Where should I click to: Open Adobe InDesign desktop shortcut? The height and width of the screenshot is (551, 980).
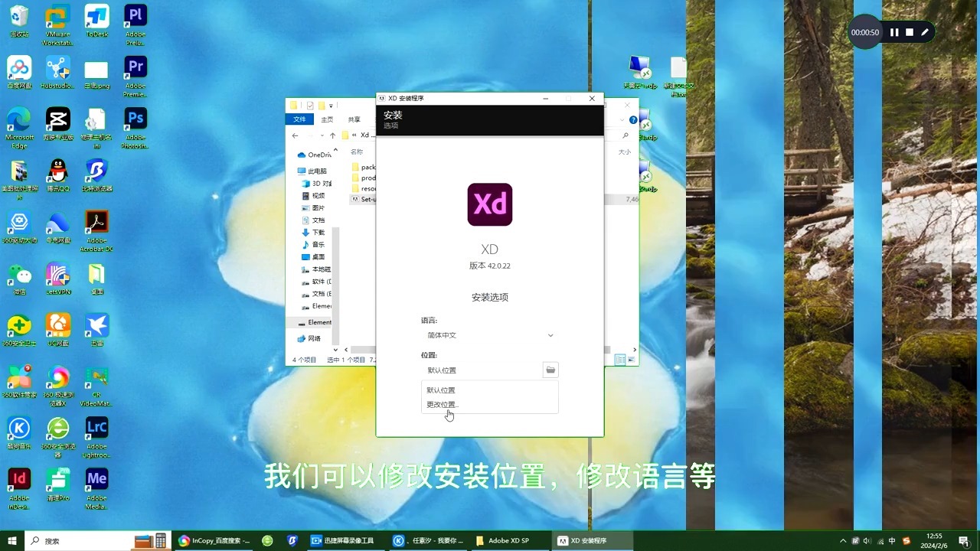pyautogui.click(x=19, y=488)
